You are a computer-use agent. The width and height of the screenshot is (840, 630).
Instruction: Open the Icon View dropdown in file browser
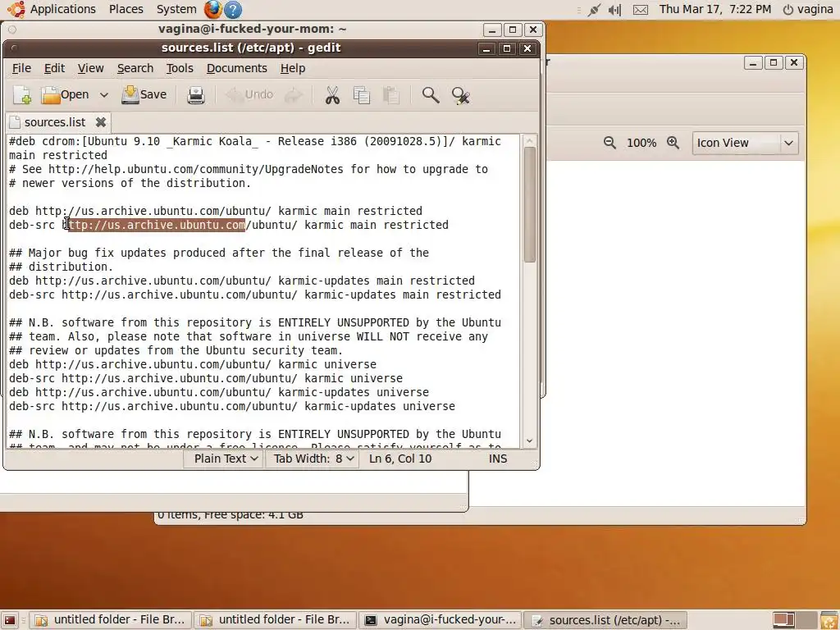point(745,143)
